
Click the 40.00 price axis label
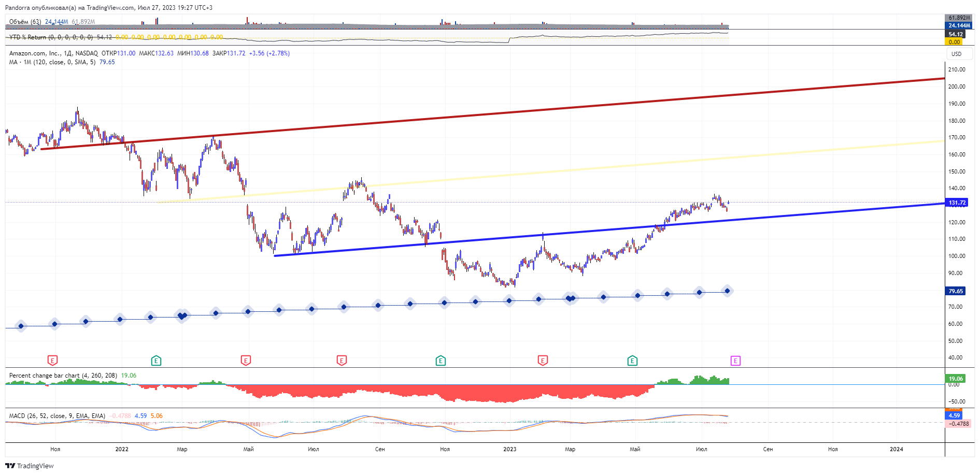point(955,357)
